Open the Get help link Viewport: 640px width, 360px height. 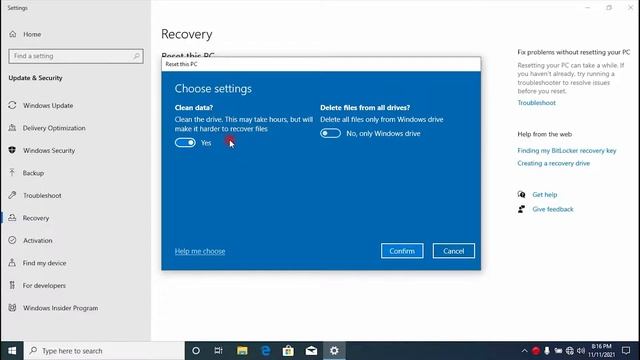pyautogui.click(x=544, y=195)
